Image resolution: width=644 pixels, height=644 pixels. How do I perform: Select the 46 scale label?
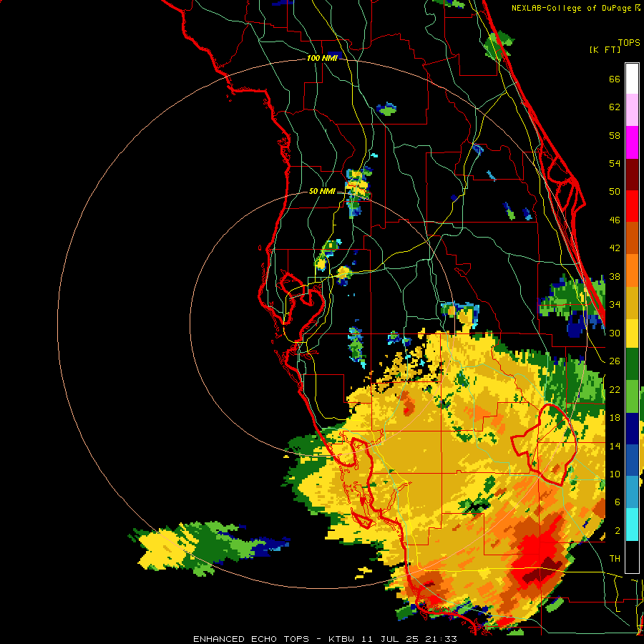pyautogui.click(x=615, y=220)
